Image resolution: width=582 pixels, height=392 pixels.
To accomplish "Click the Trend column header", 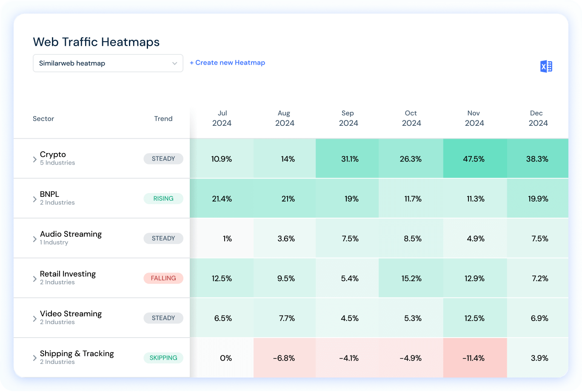I will pos(163,119).
